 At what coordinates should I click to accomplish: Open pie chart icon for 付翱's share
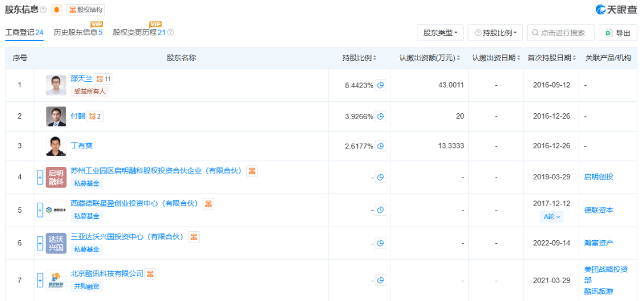tap(380, 116)
